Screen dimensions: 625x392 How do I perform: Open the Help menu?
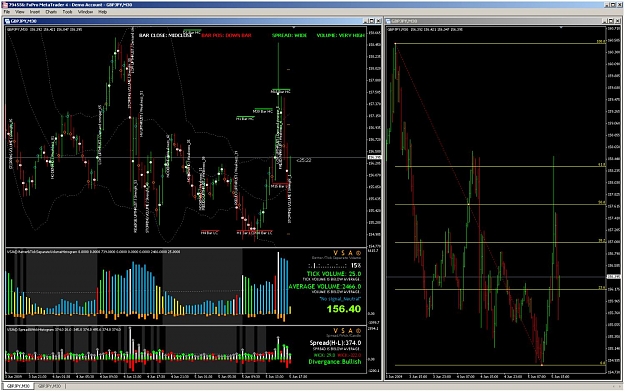tap(102, 12)
